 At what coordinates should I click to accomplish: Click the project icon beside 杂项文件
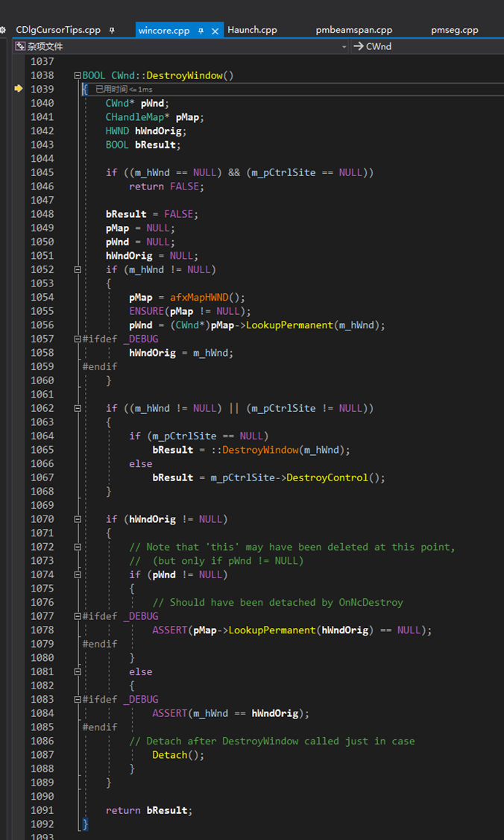(20, 46)
